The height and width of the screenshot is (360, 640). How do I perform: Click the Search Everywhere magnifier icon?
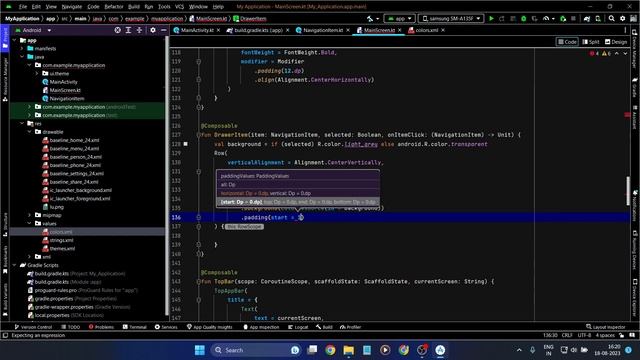(611, 19)
